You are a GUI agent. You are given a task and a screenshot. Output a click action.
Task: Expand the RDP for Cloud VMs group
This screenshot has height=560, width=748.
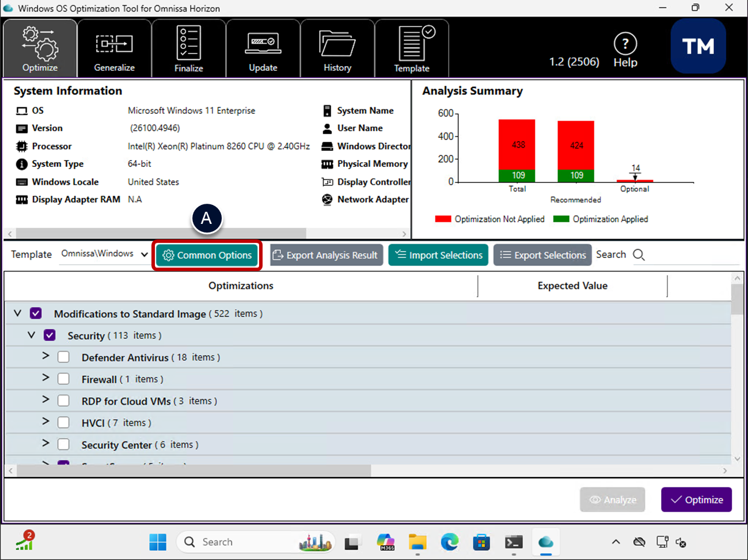click(x=45, y=400)
